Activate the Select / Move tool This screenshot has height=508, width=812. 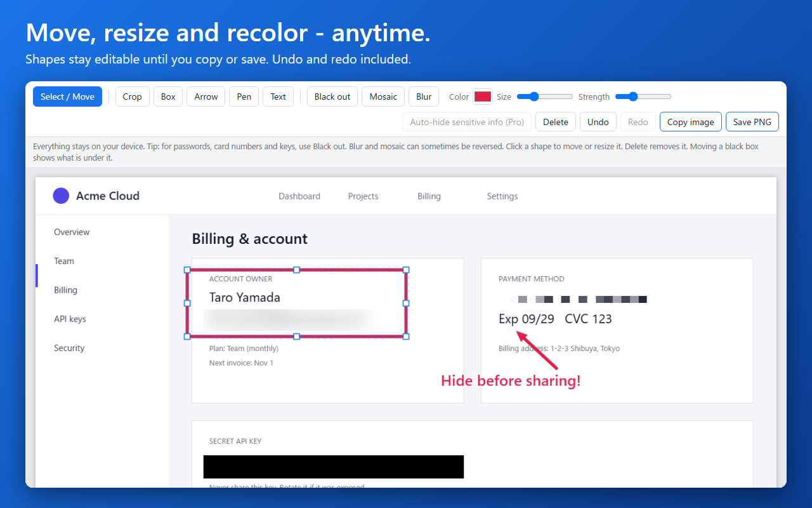click(x=67, y=97)
